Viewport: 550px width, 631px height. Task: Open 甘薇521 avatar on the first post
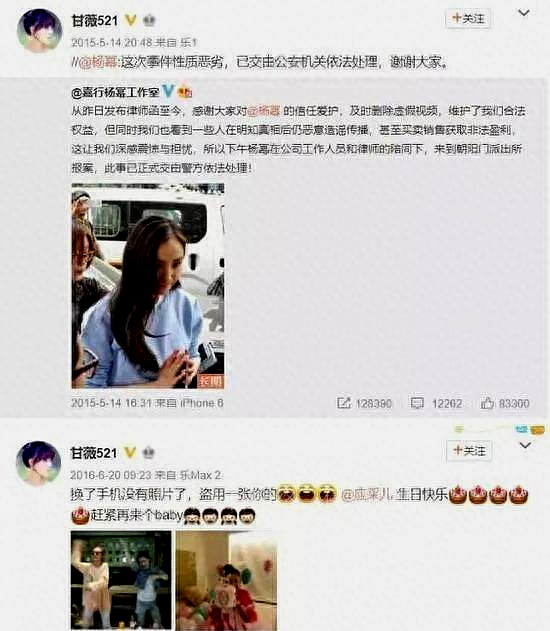[x=39, y=31]
